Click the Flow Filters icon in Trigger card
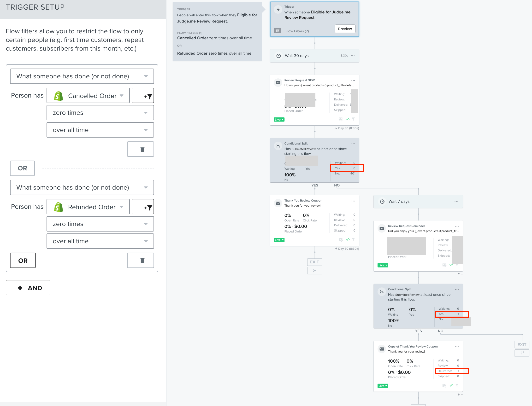The height and width of the screenshot is (406, 532). coord(278,31)
